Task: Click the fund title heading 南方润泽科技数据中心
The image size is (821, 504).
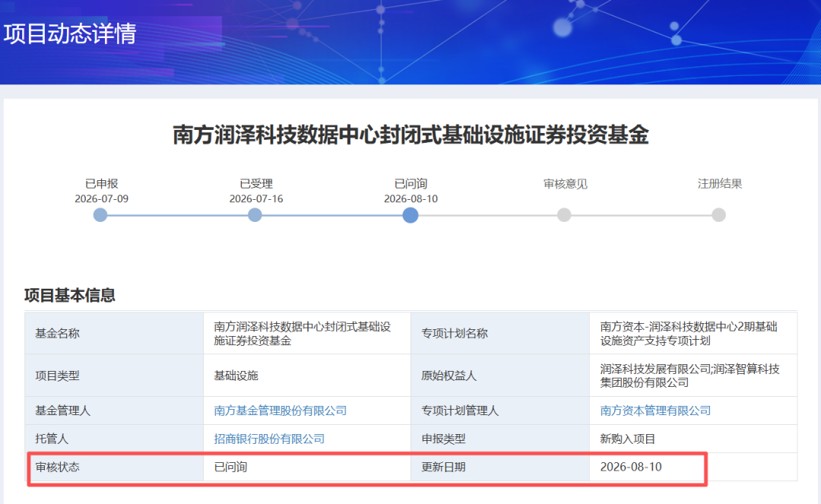Action: click(411, 135)
